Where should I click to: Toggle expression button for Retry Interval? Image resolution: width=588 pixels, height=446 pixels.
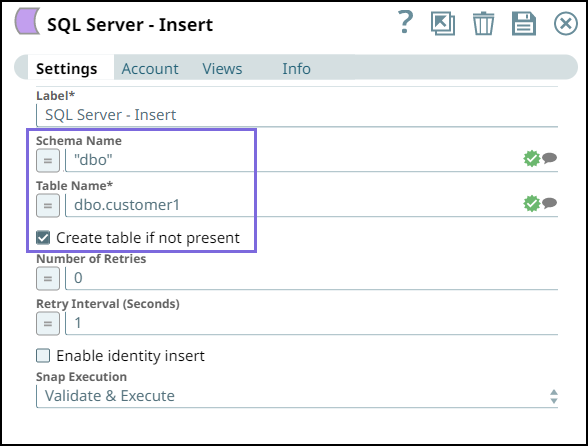[x=48, y=323]
